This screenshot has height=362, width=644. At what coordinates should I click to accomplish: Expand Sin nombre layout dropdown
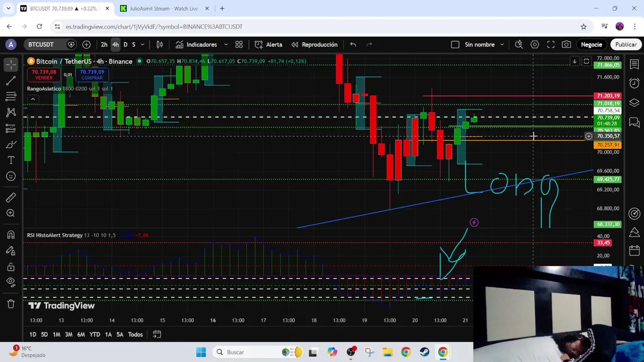(x=502, y=44)
